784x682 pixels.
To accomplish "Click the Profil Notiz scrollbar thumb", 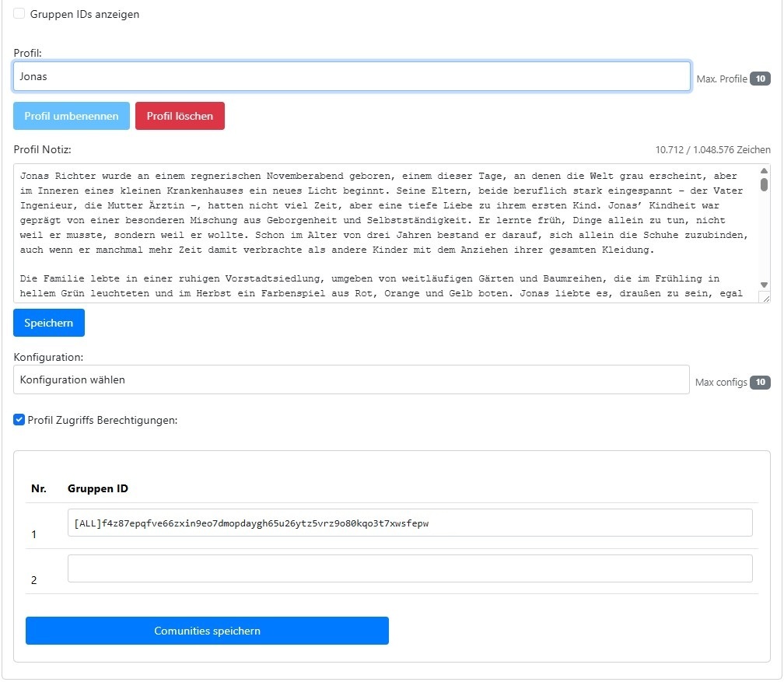I will [x=764, y=184].
